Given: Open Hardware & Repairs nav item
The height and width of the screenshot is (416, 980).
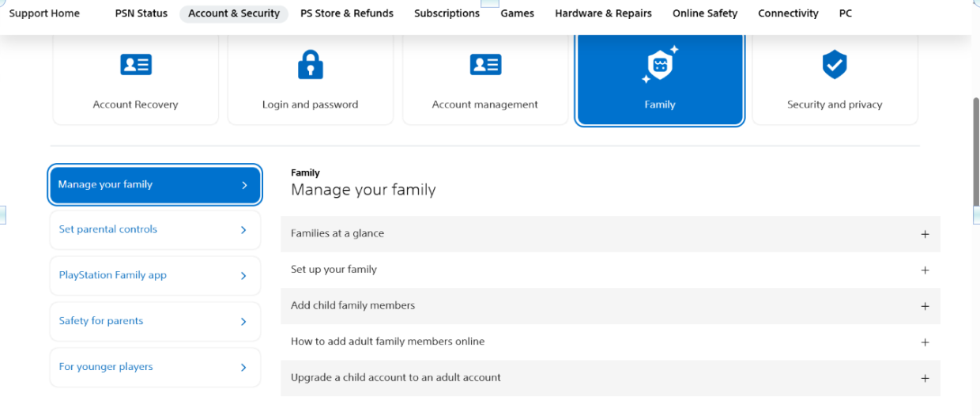Looking at the screenshot, I should [x=604, y=13].
